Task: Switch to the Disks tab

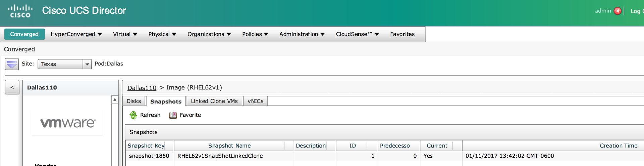Action: [134, 101]
